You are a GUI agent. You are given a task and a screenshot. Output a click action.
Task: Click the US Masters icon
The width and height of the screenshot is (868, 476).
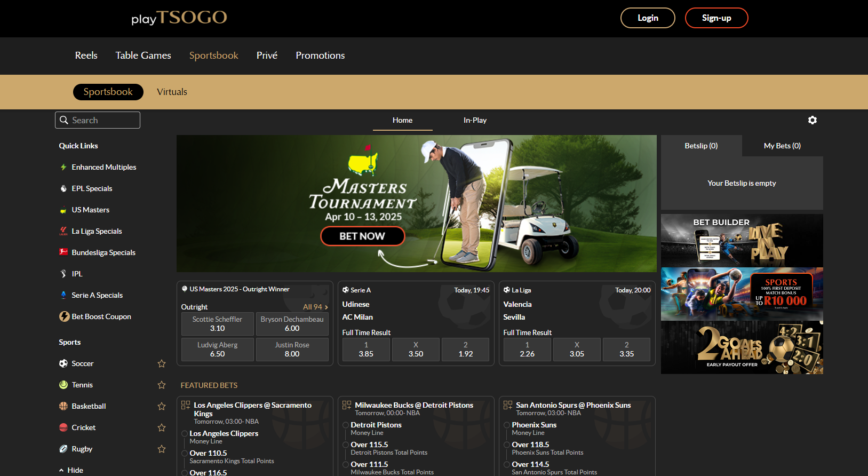point(63,210)
